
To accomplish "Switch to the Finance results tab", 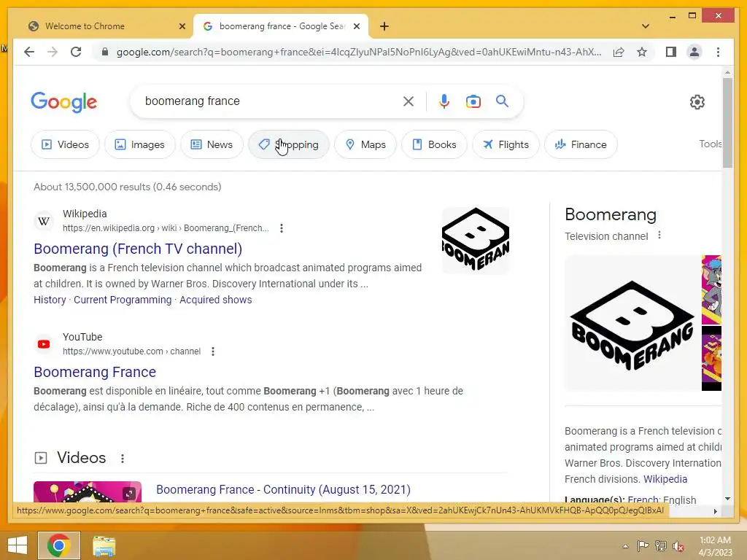I will (581, 144).
